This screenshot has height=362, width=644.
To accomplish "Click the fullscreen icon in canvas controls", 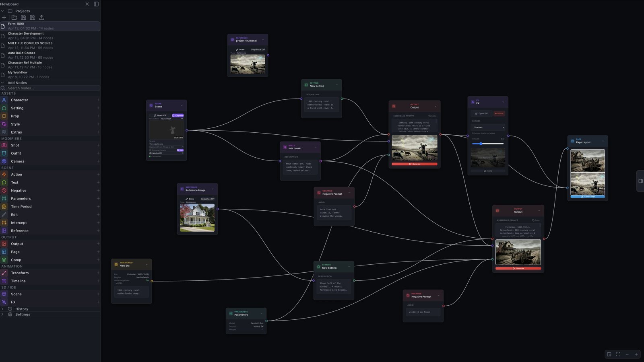I will coord(618,354).
